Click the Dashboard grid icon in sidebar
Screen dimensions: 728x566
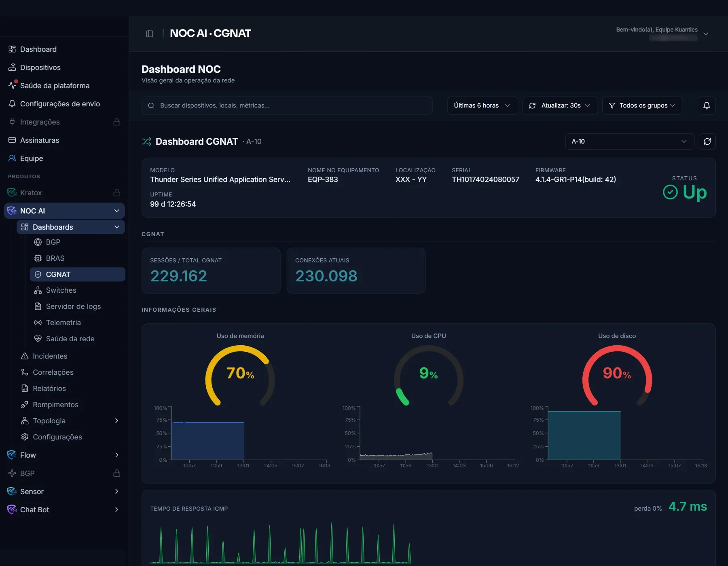12,49
